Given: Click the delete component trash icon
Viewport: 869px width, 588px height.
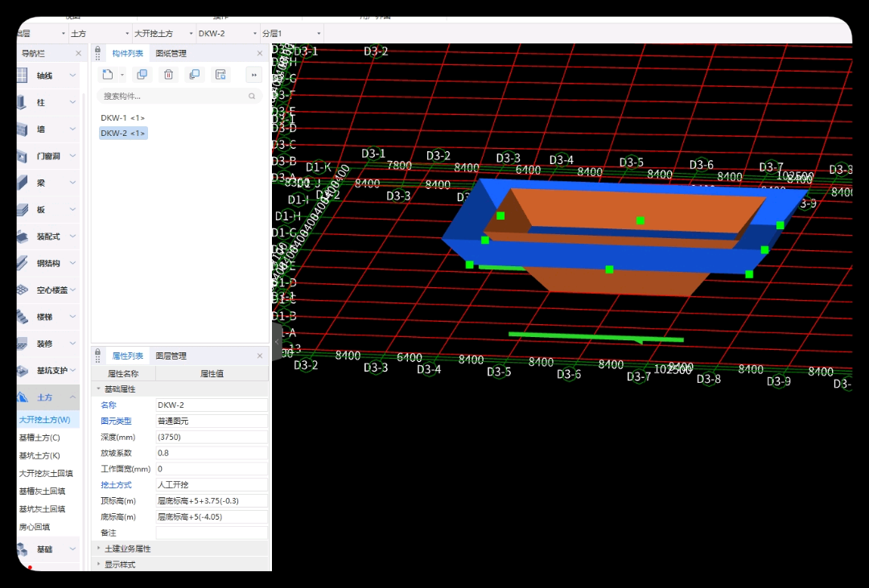Looking at the screenshot, I should point(168,75).
